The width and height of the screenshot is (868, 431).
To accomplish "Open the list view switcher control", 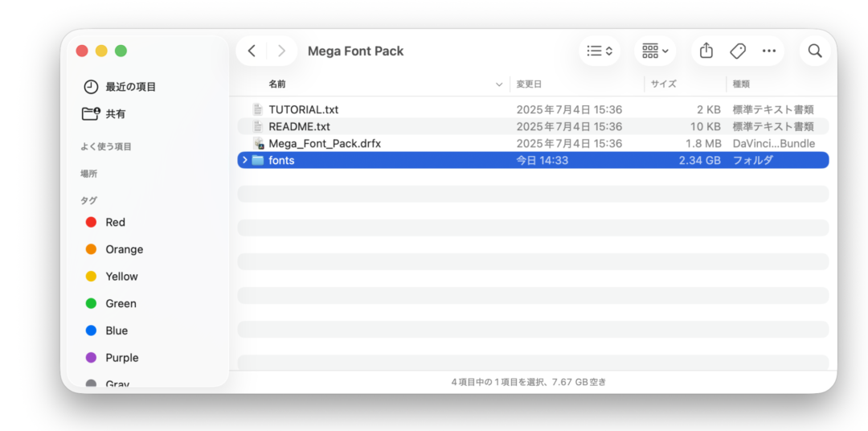I will coord(600,51).
